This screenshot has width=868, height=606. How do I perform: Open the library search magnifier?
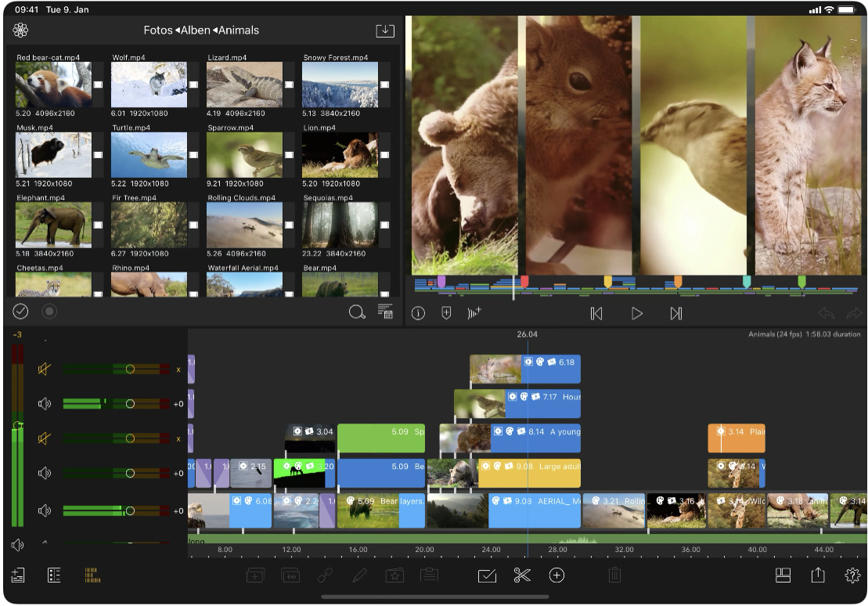[x=357, y=312]
